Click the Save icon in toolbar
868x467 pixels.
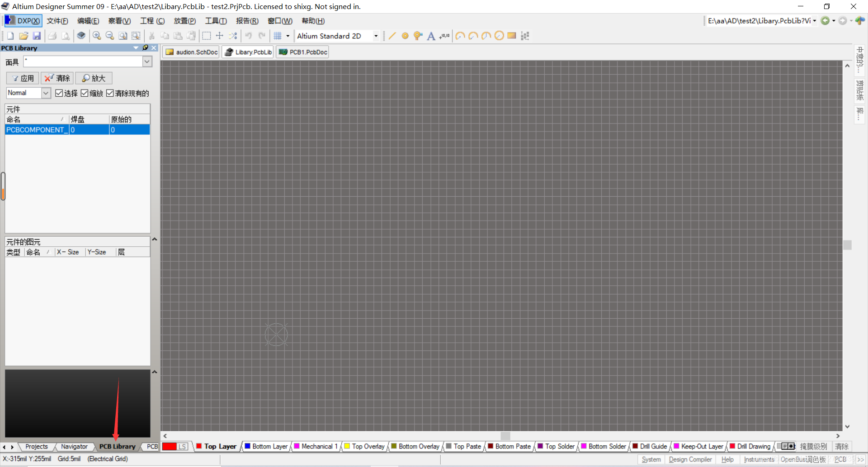[37, 36]
